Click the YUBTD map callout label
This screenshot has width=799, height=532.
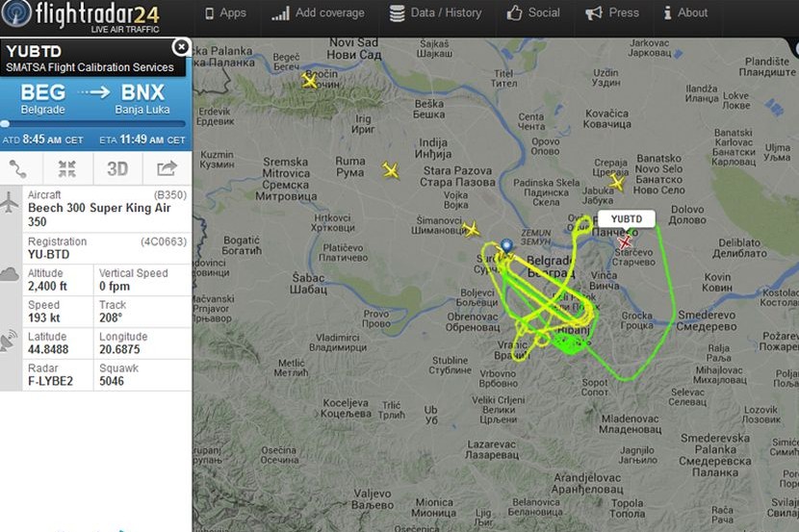point(627,219)
